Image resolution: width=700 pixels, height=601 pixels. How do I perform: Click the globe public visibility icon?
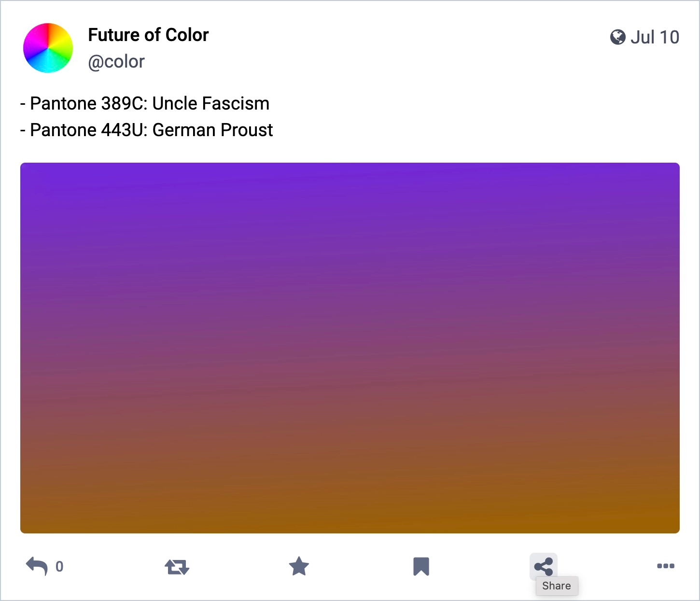pos(618,37)
